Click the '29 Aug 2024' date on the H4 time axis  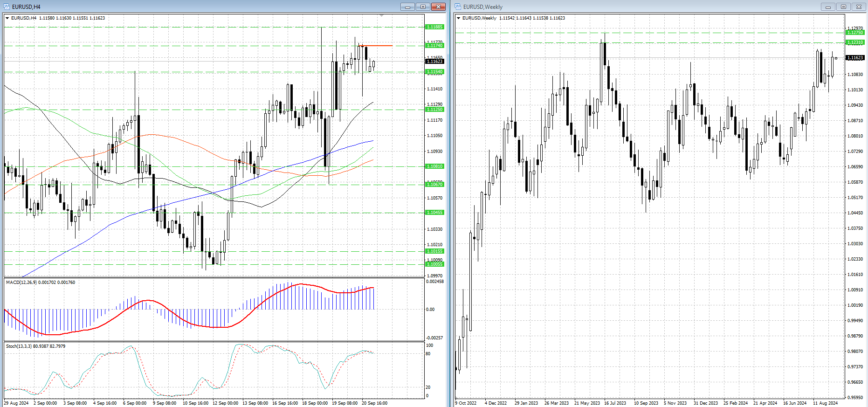(x=16, y=403)
